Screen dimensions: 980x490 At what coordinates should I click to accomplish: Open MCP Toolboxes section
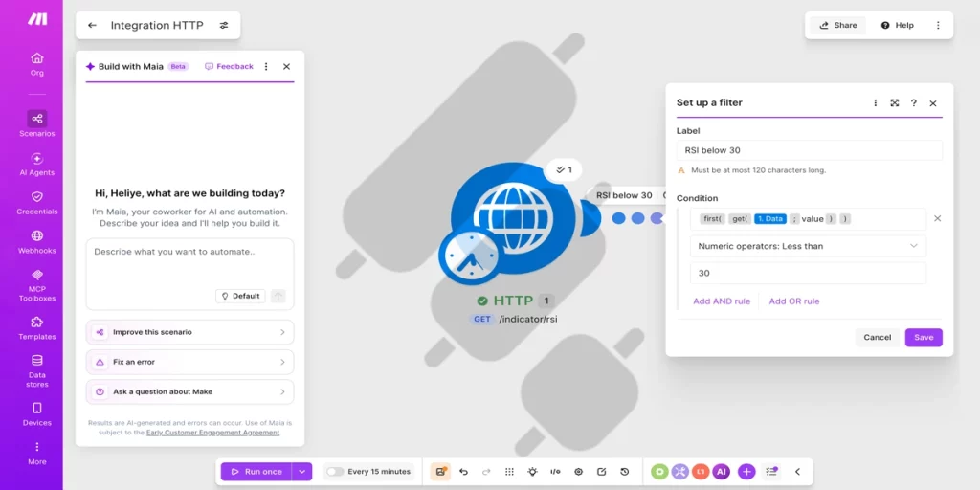pos(37,285)
